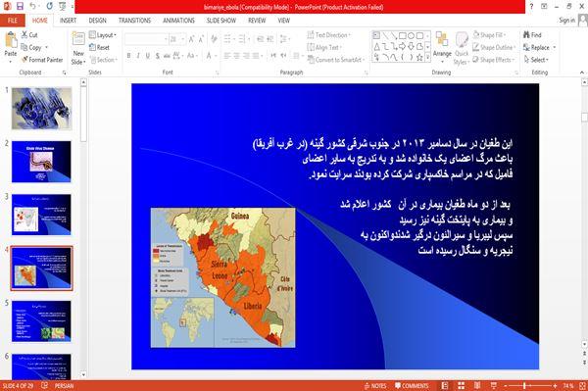This screenshot has width=588, height=391.
Task: Open the Quick Styles gallery
Action: tap(462, 48)
